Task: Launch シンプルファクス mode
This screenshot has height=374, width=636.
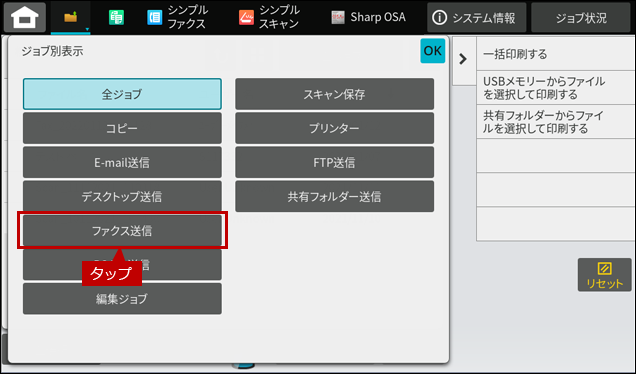Action: click(x=178, y=17)
